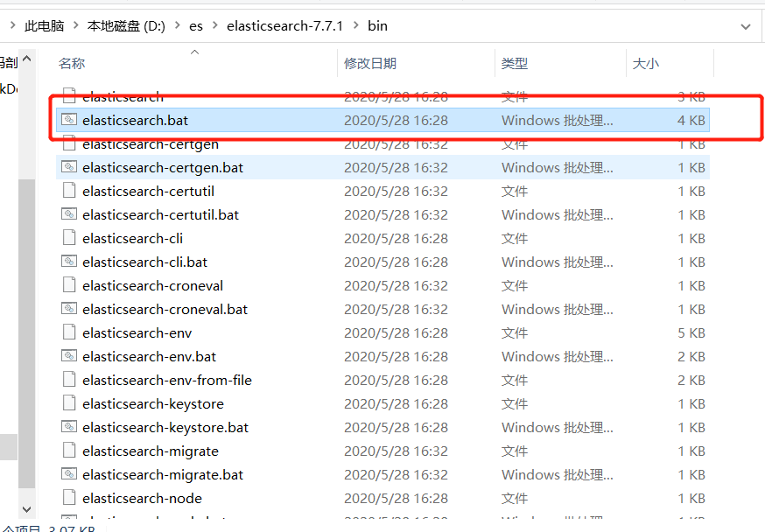765x532 pixels.
Task: Select the elasticsearch-croneval file name
Action: point(152,286)
